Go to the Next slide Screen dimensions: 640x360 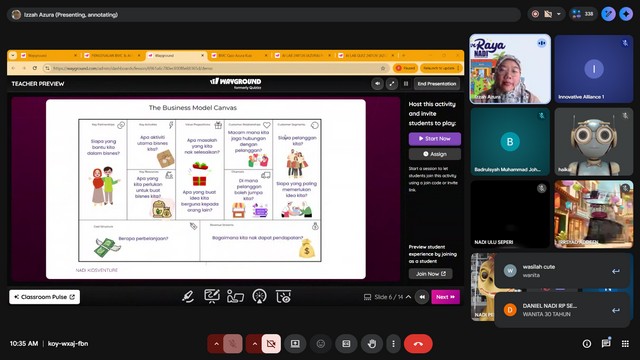445,297
